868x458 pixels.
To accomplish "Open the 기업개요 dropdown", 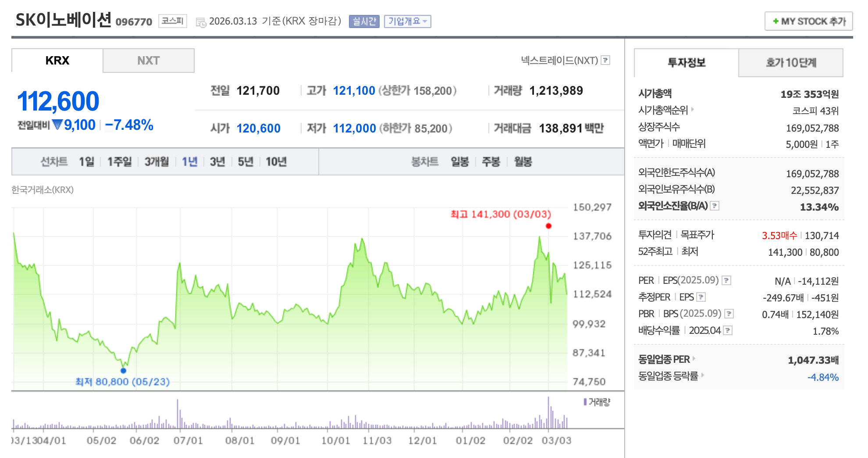I will (x=408, y=21).
